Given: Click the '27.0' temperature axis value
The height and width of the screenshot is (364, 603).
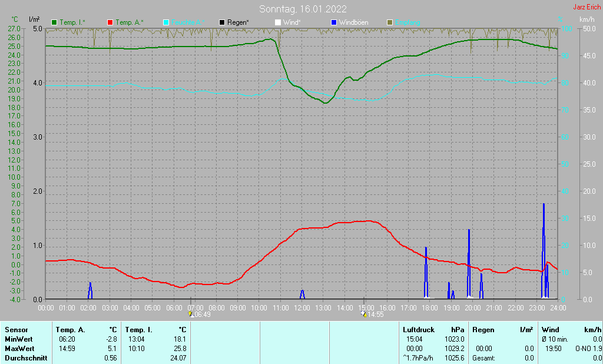Looking at the screenshot, I should pos(14,28).
